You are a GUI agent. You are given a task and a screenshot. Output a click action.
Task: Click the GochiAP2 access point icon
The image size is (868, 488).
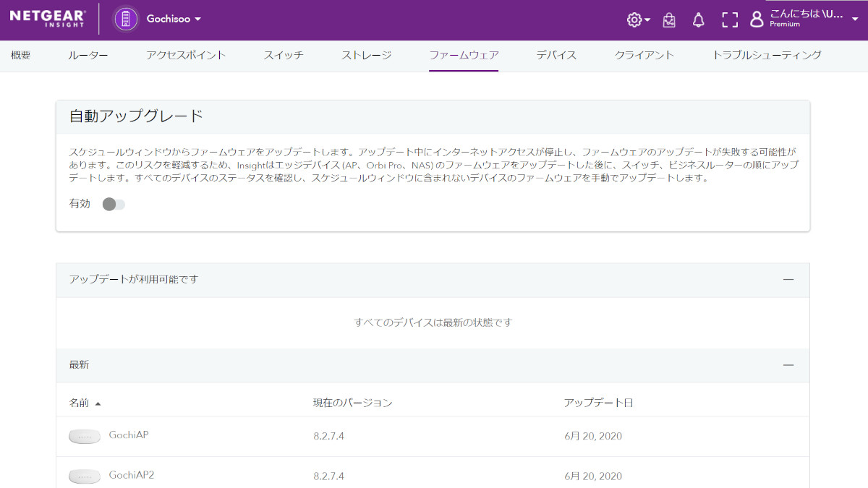pos(85,476)
